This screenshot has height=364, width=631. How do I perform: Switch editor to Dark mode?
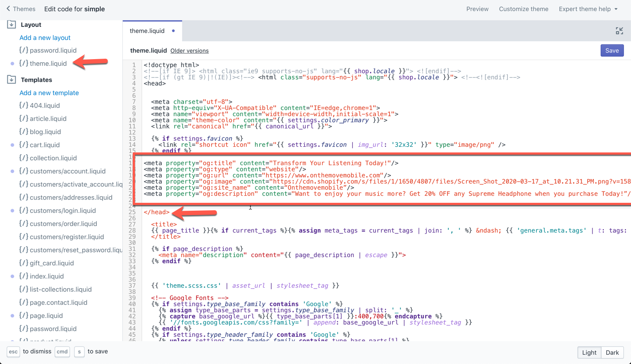pyautogui.click(x=612, y=352)
